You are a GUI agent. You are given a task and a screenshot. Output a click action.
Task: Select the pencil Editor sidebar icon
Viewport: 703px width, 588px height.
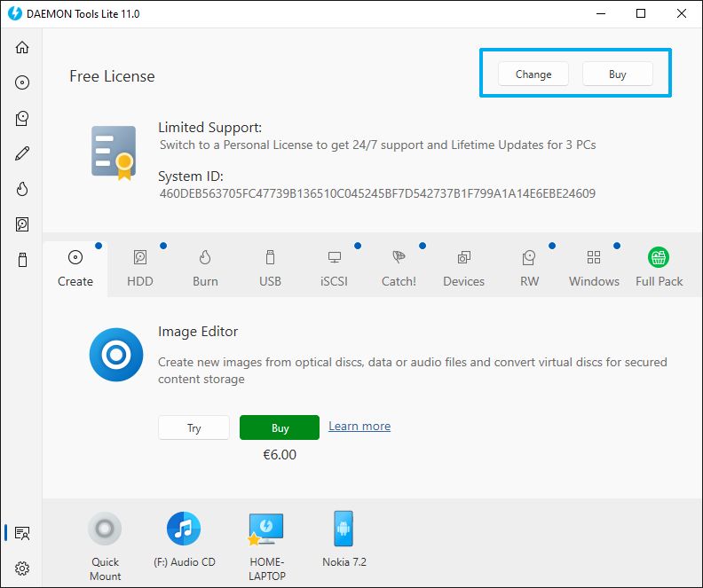coord(22,153)
